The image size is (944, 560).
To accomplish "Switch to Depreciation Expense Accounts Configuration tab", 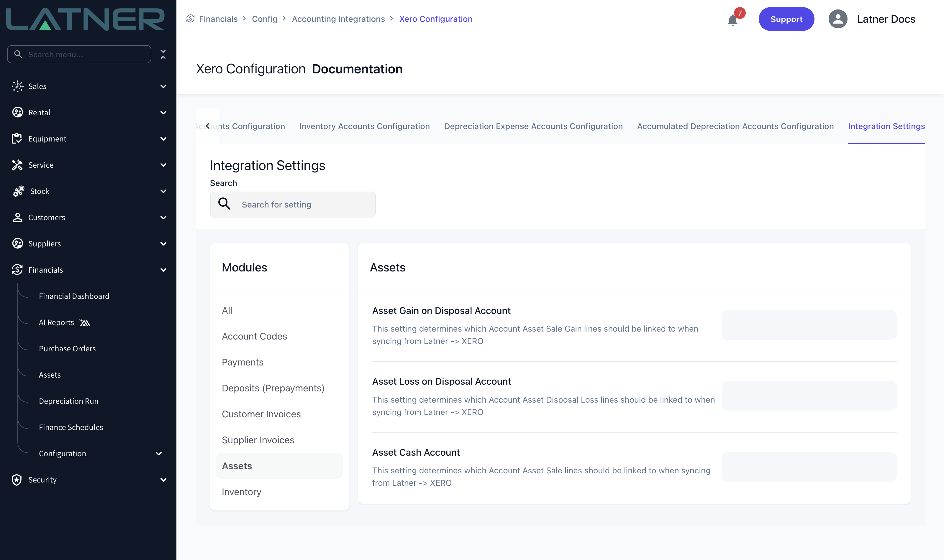I will 533,126.
